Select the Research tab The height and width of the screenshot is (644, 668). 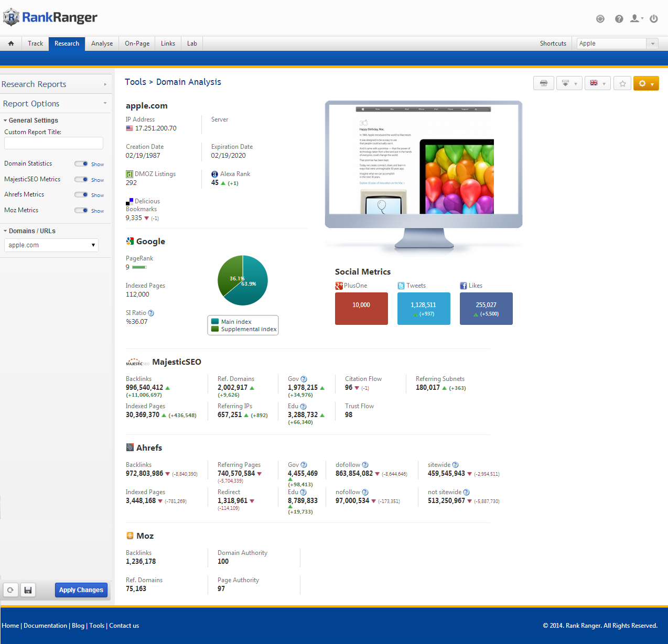(67, 43)
